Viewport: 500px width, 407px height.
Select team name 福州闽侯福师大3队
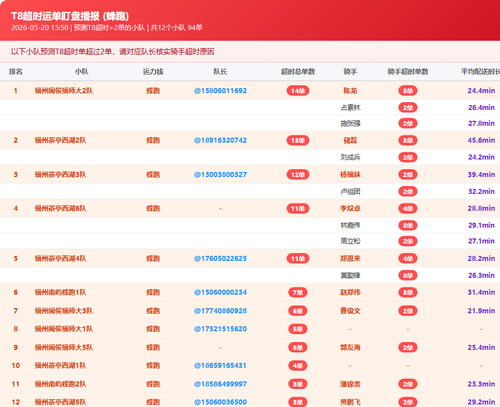point(64,311)
